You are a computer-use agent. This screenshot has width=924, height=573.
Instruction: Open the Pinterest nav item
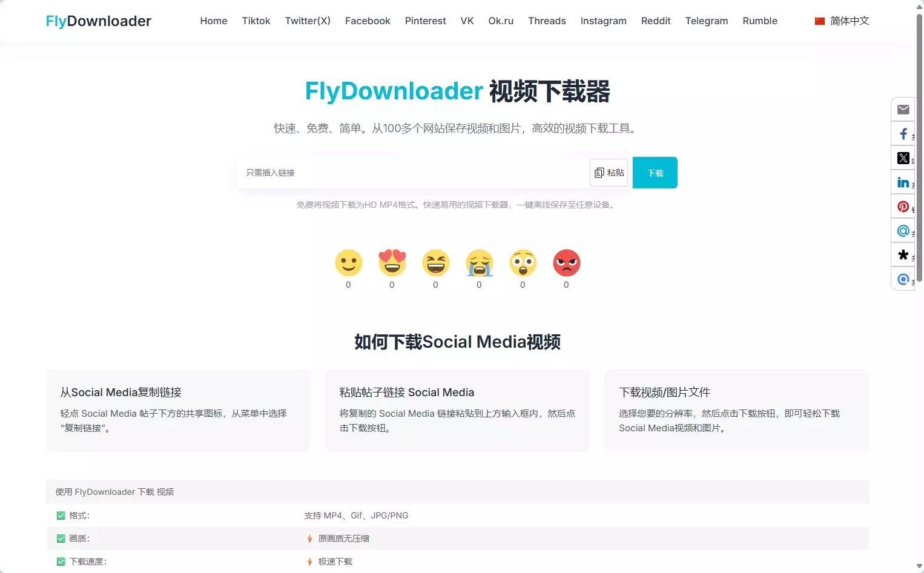click(x=425, y=21)
